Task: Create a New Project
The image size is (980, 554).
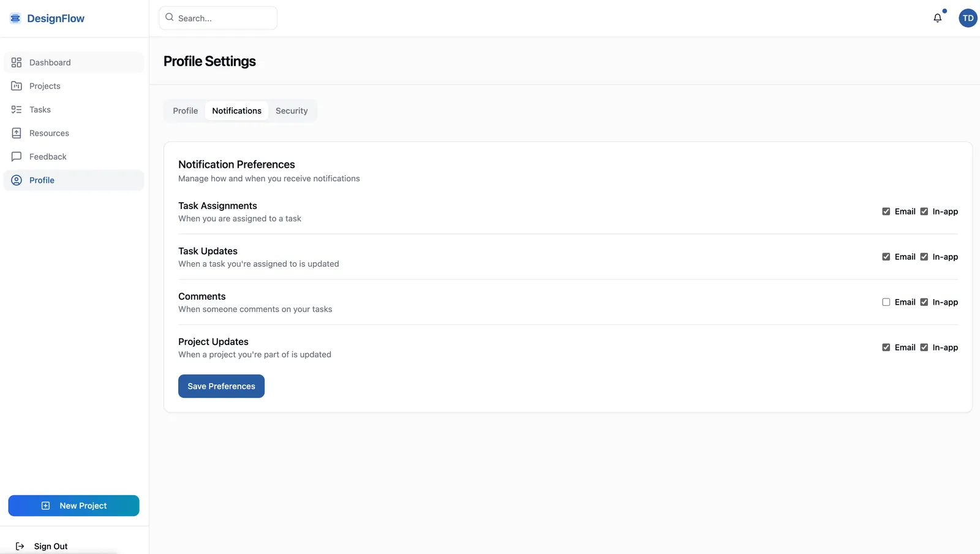Action: point(73,506)
